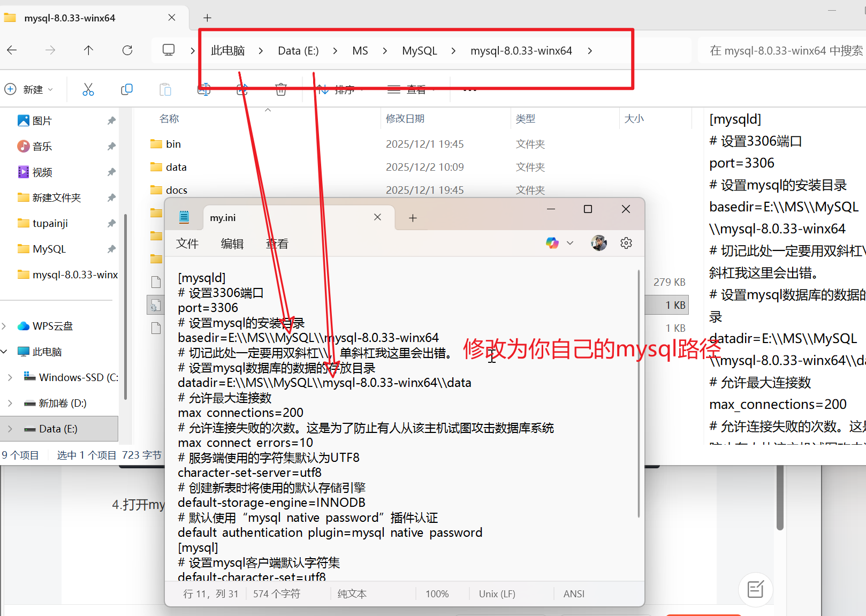Close the my.ini Notepad tab
The width and height of the screenshot is (866, 616).
[377, 217]
